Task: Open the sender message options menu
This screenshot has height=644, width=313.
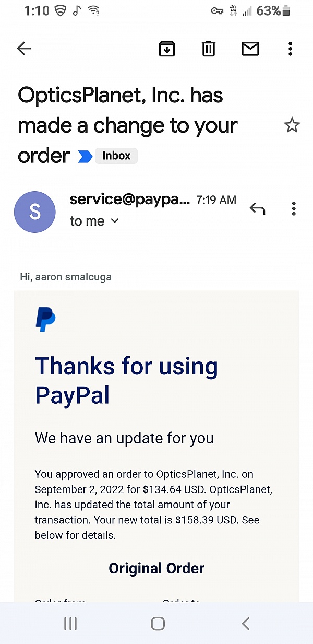Action: click(x=294, y=209)
